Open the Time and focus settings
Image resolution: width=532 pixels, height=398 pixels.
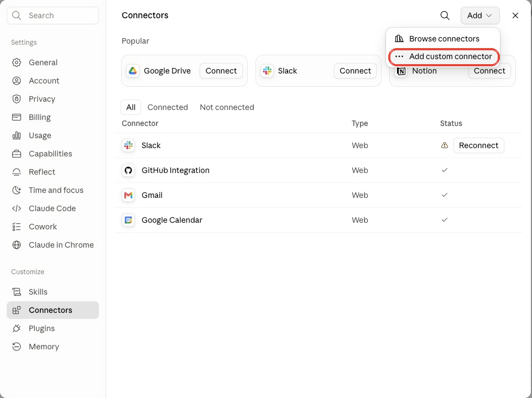53,190
